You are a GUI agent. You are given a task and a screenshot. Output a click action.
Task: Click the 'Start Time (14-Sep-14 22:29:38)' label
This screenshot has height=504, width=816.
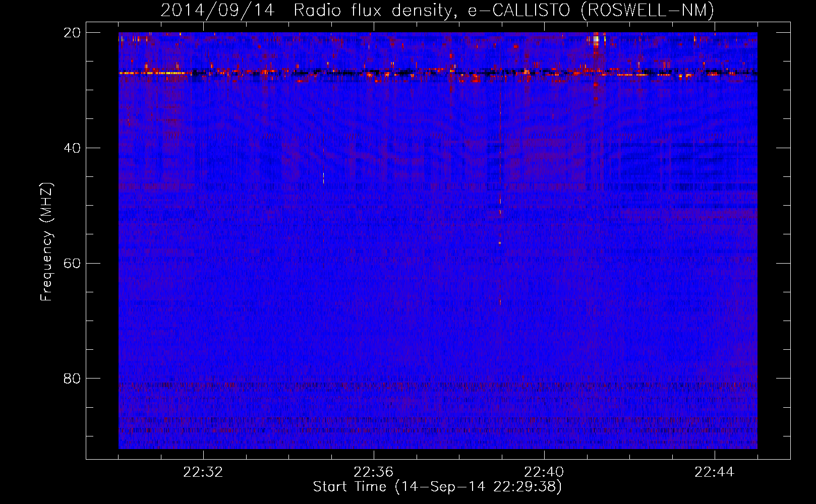pyautogui.click(x=437, y=487)
